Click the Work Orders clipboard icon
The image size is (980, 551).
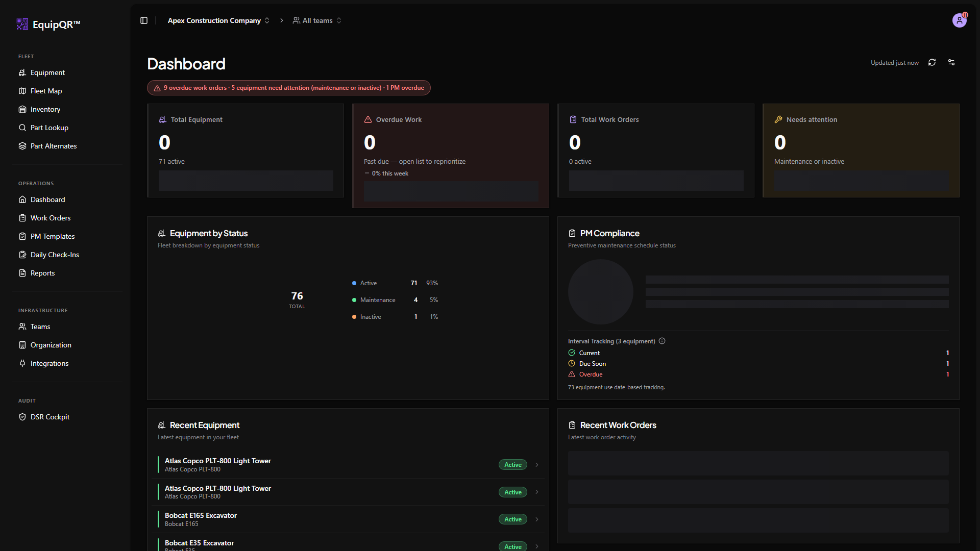pyautogui.click(x=22, y=218)
